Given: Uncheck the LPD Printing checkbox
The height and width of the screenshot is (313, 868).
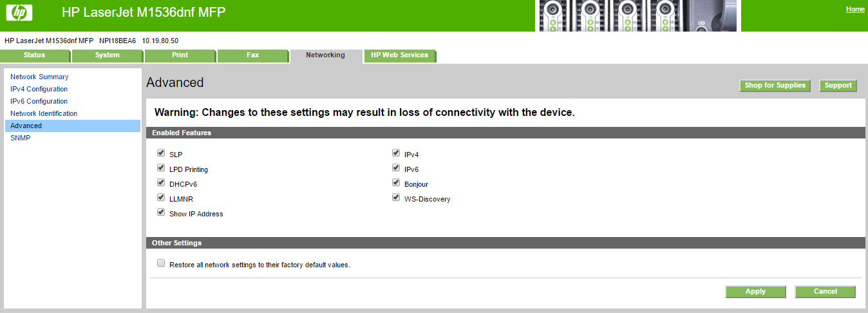Looking at the screenshot, I should (161, 168).
